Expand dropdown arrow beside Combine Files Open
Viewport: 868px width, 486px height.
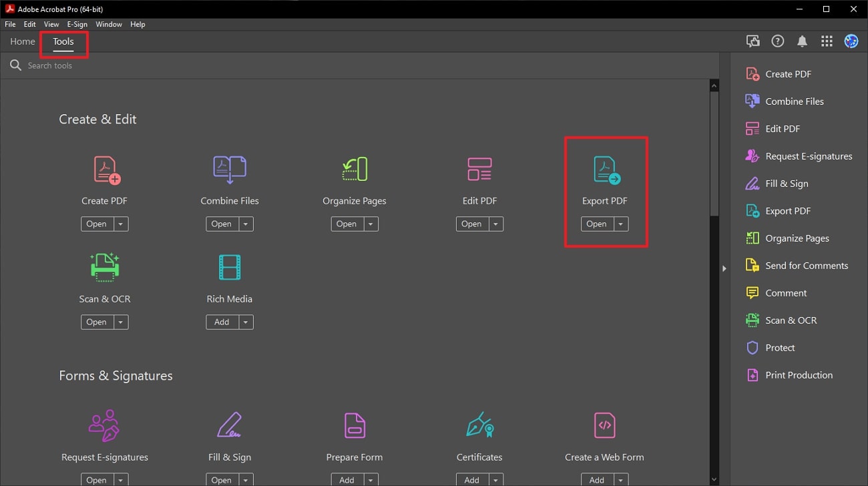246,224
